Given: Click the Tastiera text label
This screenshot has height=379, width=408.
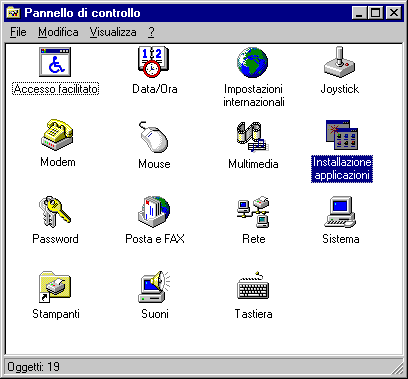Looking at the screenshot, I should pos(253,314).
